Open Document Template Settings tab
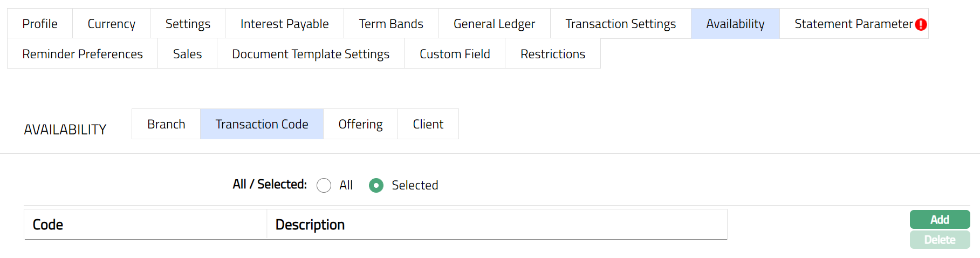Viewport: 980px width, 258px height. [x=311, y=54]
